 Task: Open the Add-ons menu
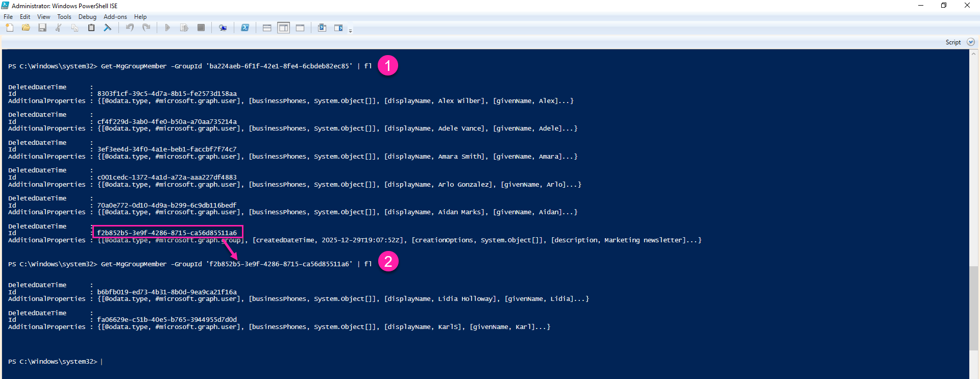tap(115, 17)
